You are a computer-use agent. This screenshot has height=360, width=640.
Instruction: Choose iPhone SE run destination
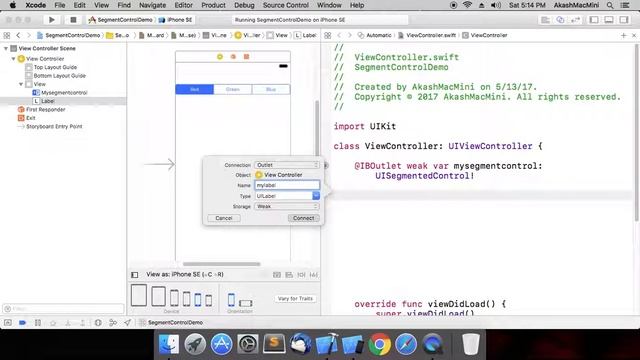(176, 20)
